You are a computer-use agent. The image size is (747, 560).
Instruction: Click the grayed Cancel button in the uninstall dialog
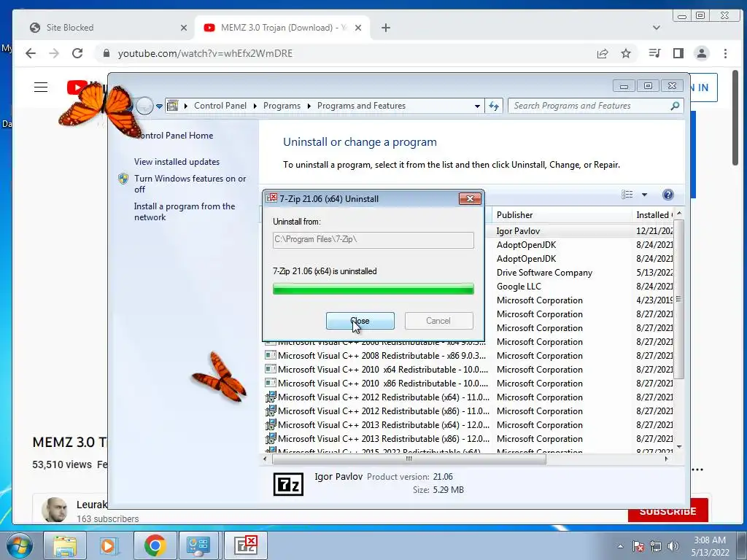[438, 321]
